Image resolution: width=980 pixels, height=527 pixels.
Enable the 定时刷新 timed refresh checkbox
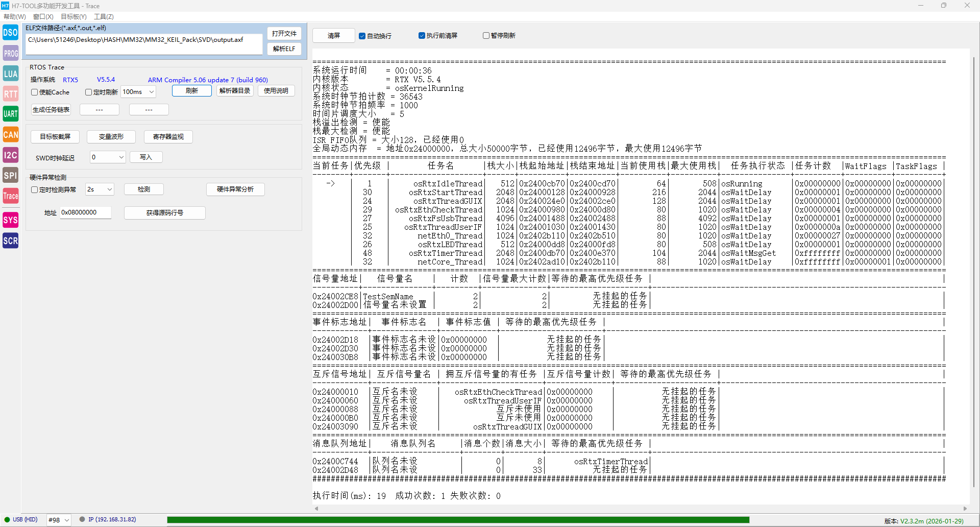tap(88, 92)
